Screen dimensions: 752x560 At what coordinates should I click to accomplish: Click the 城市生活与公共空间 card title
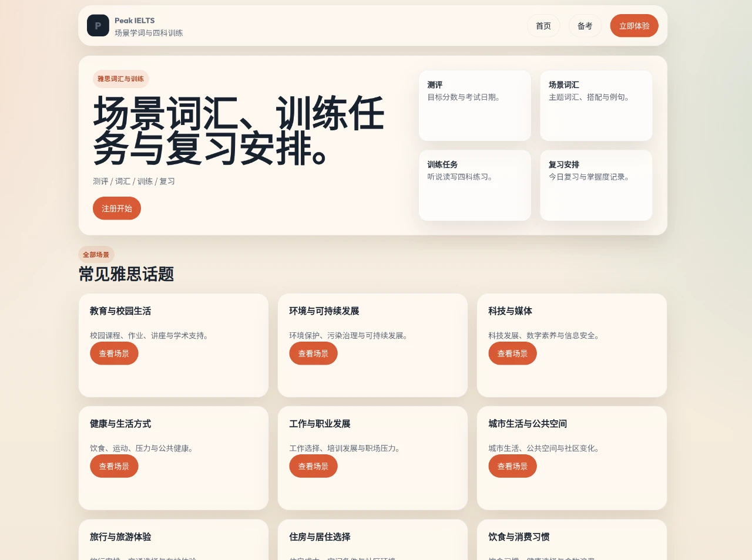[528, 424]
